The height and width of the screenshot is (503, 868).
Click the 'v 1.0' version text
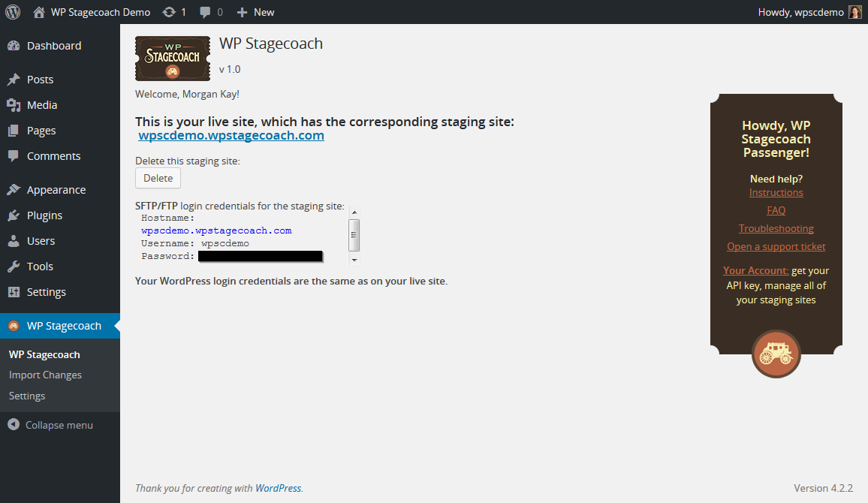230,69
